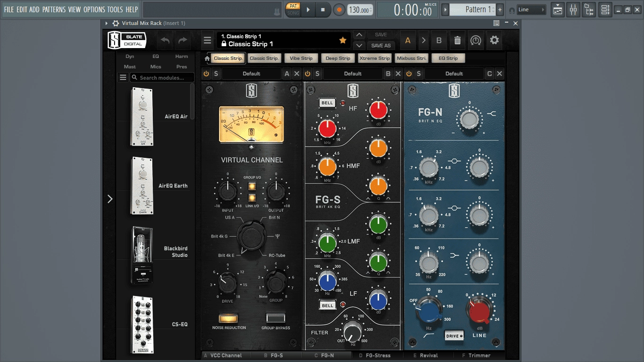This screenshot has width=644, height=362.
Task: Remove module C with its X icon
Action: tap(499, 74)
